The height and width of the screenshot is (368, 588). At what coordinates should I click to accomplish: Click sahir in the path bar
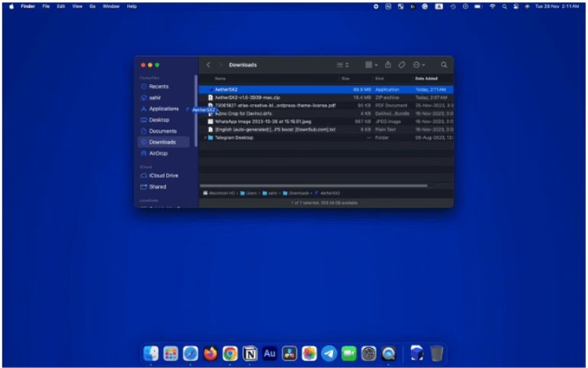coord(270,193)
